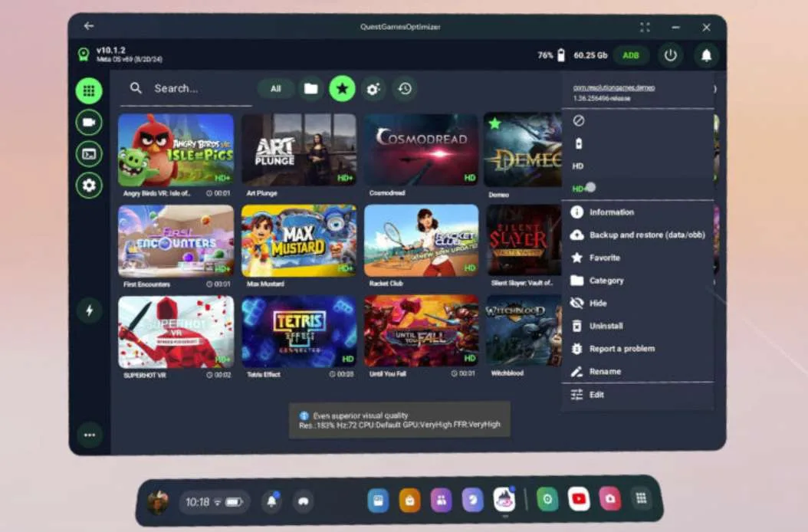Click the lightning bolt sidebar icon
Viewport: 808px width, 532px height.
pyautogui.click(x=89, y=310)
